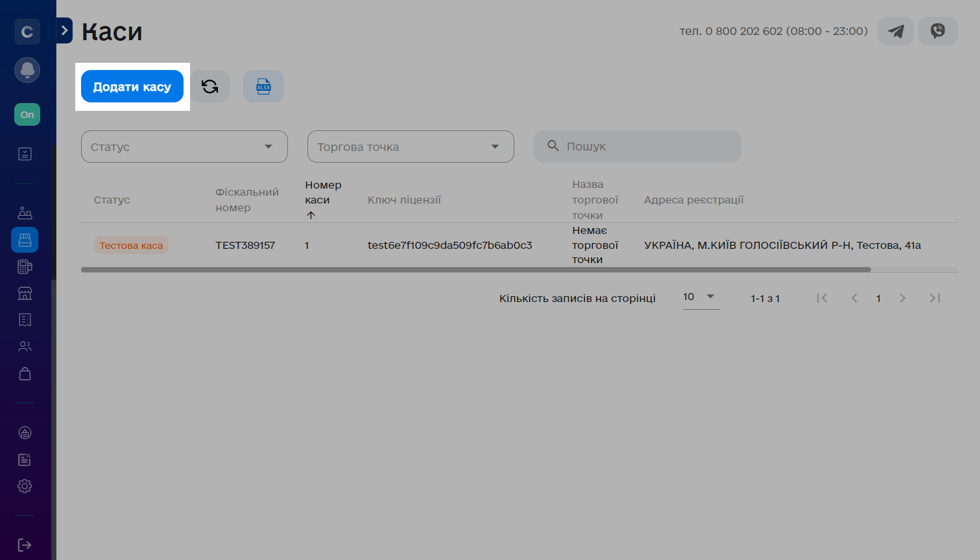Screen dimensions: 980x560
Task: Go to the next page arrow
Action: pyautogui.click(x=902, y=298)
